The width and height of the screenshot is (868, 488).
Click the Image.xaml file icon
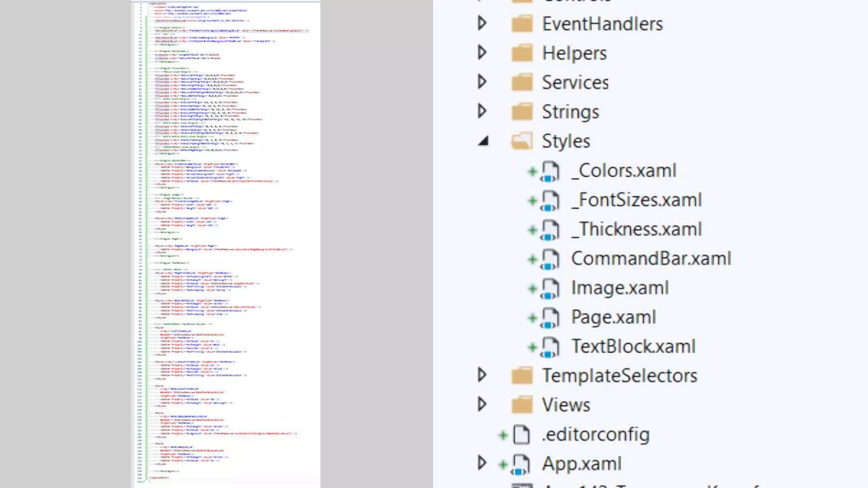click(x=550, y=288)
